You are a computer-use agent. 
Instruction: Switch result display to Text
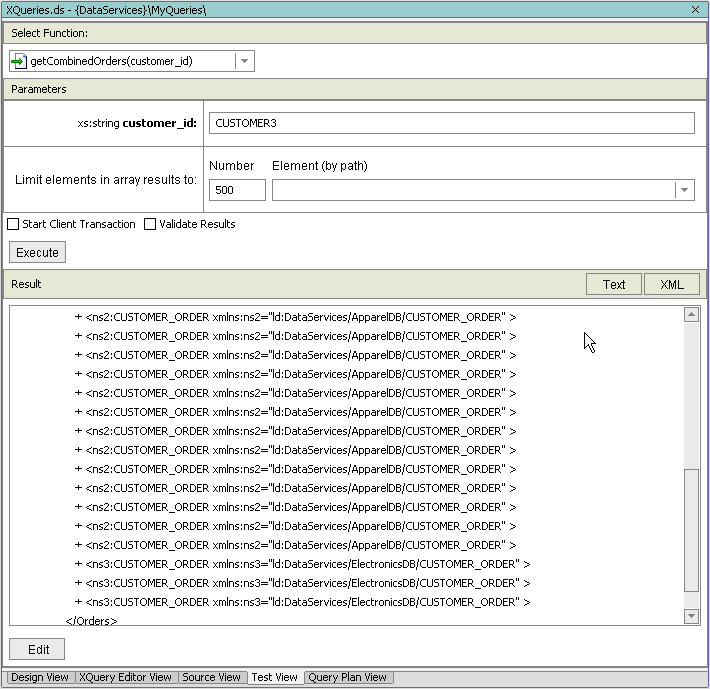pos(614,284)
